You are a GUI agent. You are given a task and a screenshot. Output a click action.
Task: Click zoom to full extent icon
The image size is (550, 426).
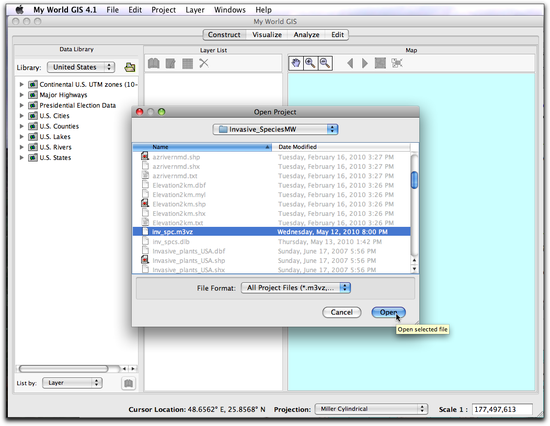(x=380, y=64)
